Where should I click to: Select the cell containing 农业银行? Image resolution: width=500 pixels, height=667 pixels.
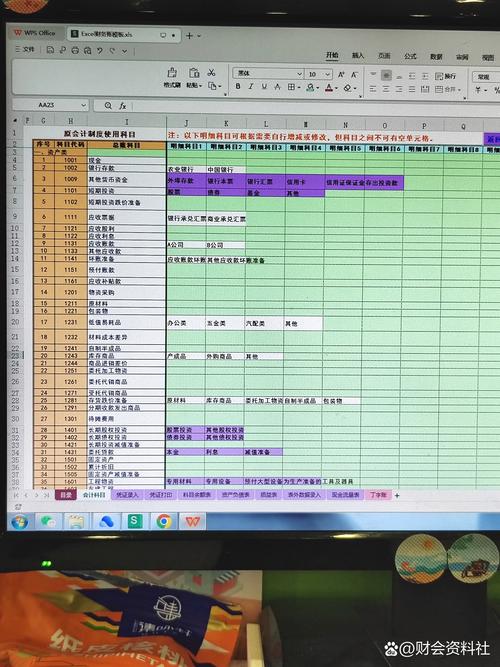tap(186, 169)
